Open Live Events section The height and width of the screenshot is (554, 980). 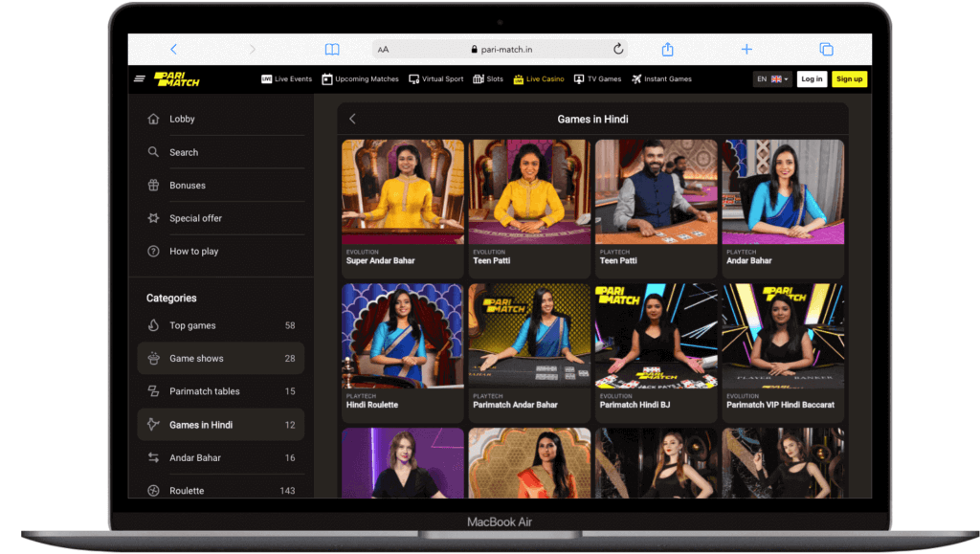click(x=286, y=78)
